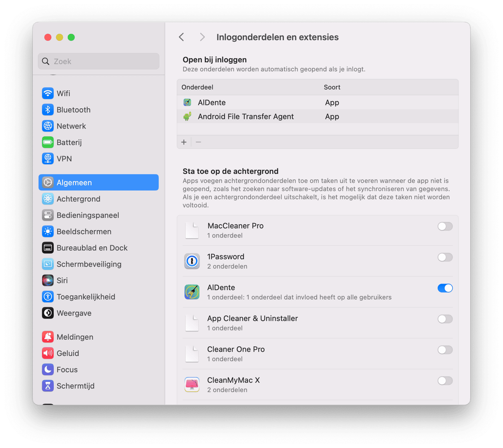This screenshot has width=503, height=448.
Task: Open the Siri icon
Action: [48, 280]
